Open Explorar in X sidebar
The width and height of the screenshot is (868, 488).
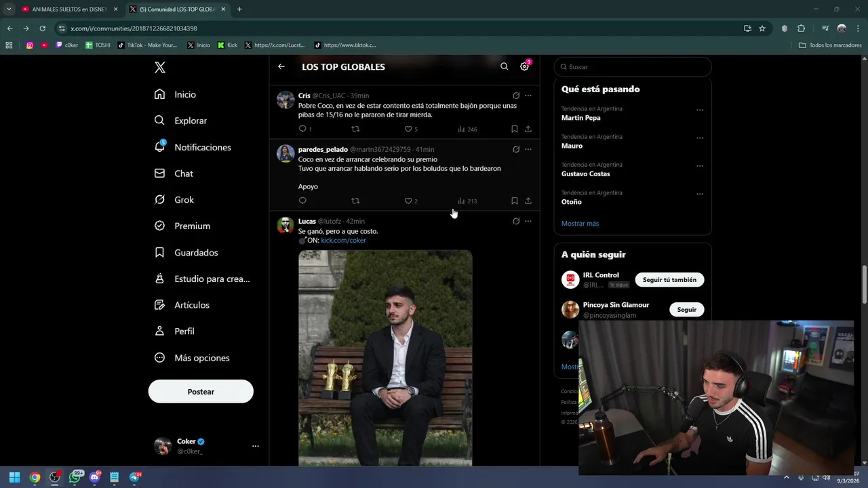[x=180, y=121]
